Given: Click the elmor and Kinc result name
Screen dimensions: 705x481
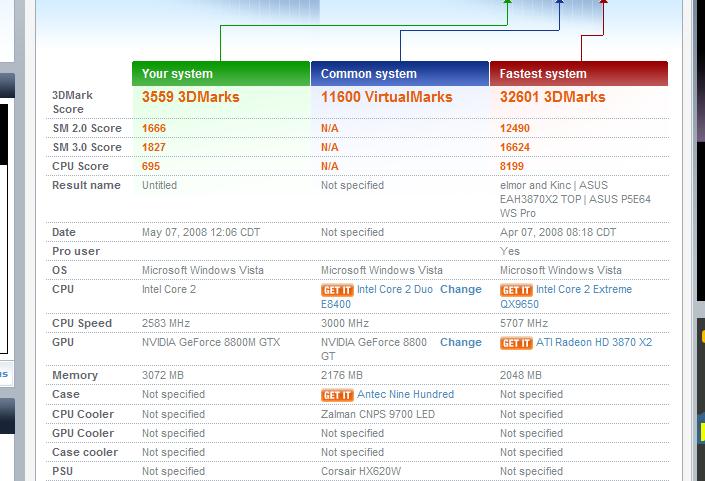Looking at the screenshot, I should coord(575,199).
